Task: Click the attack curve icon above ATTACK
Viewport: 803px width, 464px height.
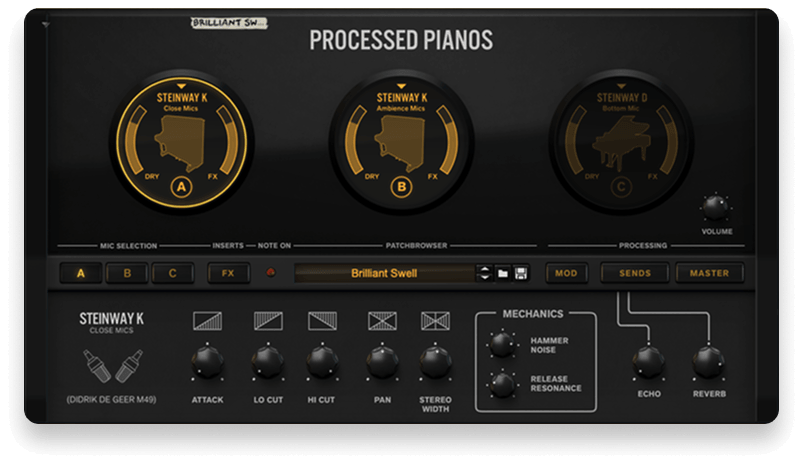Action: click(x=207, y=321)
